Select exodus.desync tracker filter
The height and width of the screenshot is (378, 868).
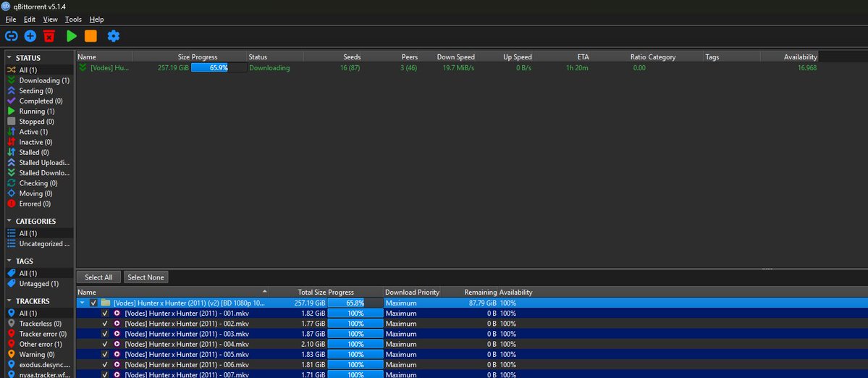click(x=38, y=365)
